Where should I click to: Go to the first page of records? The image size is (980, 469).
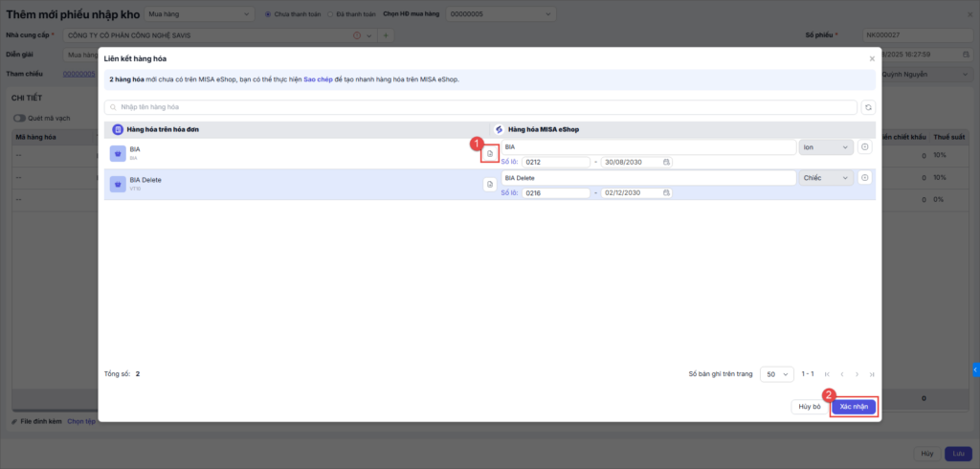tap(827, 374)
